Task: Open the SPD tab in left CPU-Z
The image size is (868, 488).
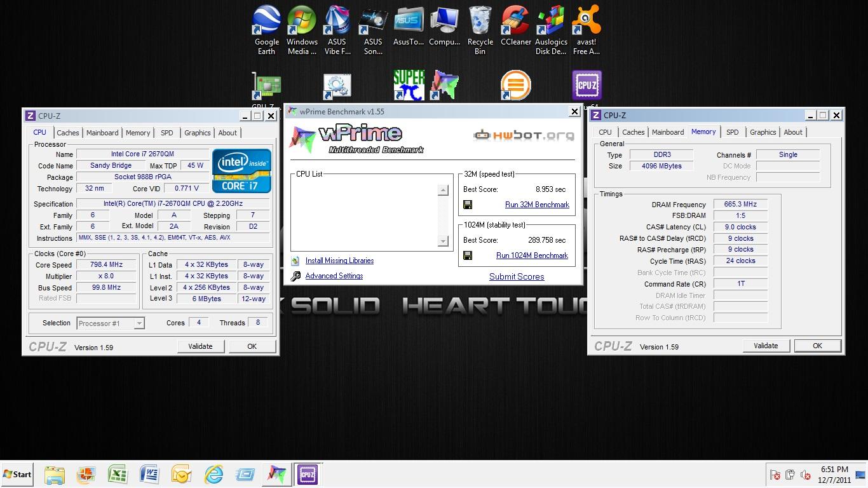Action: 166,133
